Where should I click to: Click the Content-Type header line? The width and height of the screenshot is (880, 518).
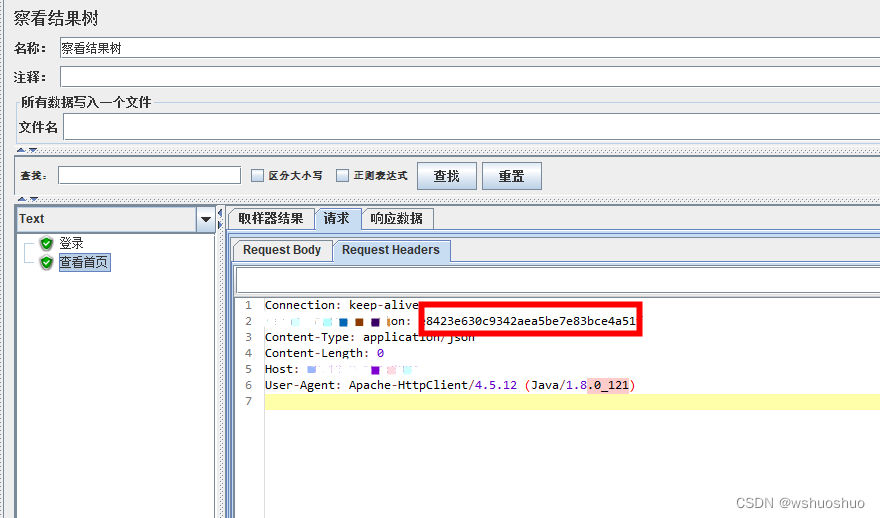coord(369,337)
